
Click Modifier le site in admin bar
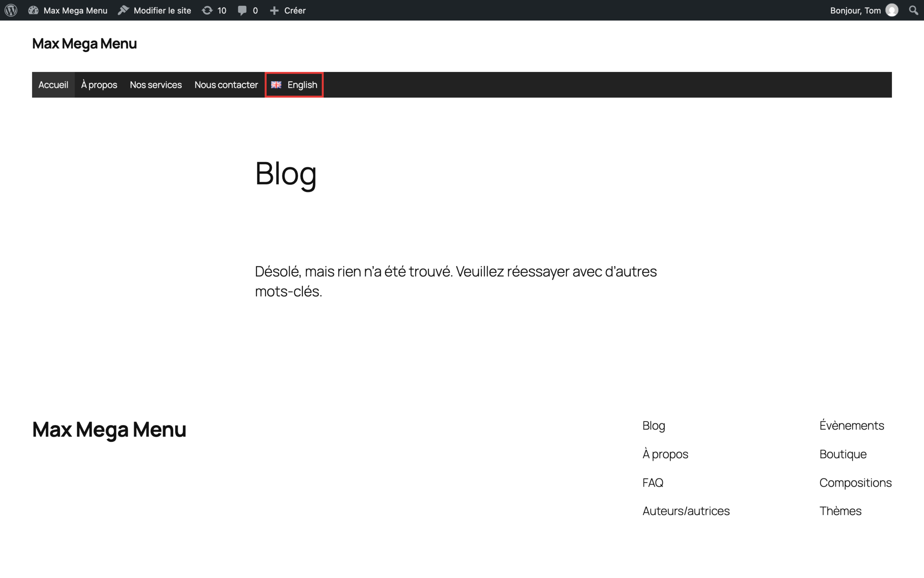[154, 10]
